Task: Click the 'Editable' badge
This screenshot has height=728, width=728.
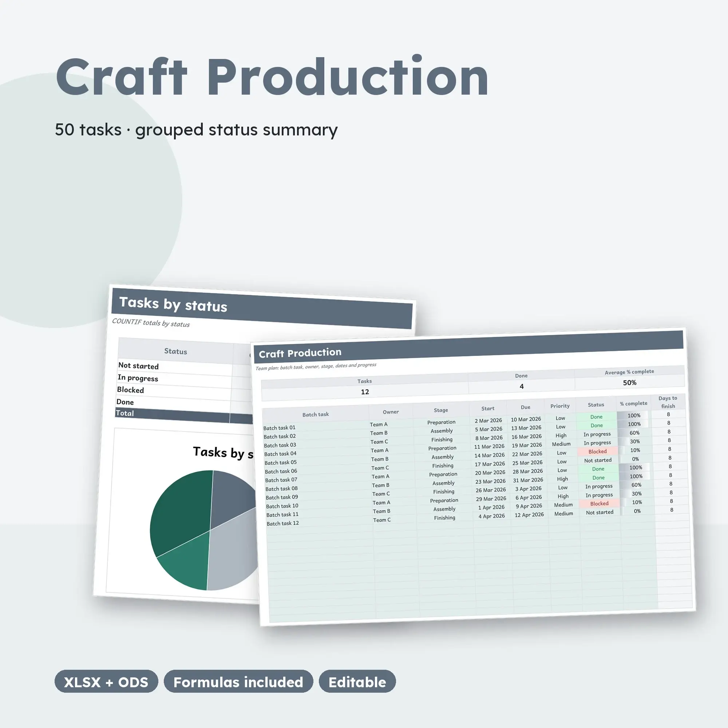Action: (x=357, y=682)
